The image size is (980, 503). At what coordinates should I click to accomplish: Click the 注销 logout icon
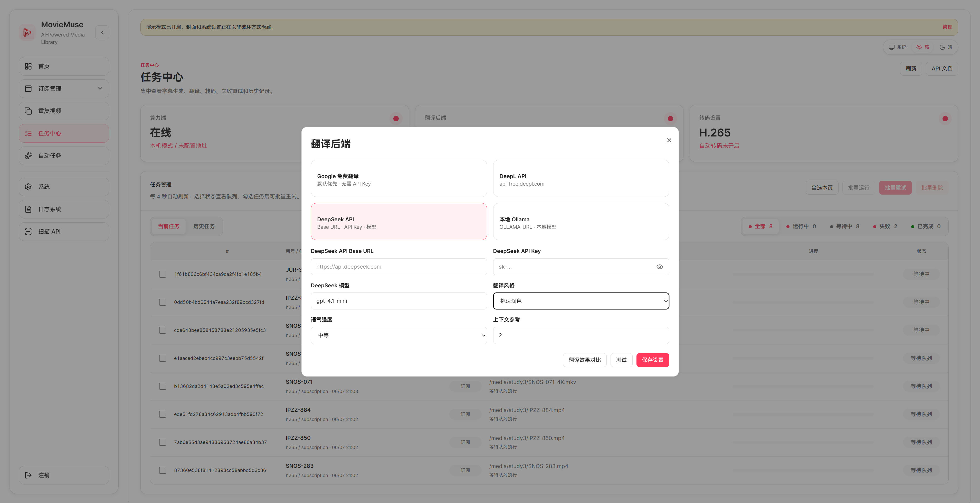tap(28, 475)
